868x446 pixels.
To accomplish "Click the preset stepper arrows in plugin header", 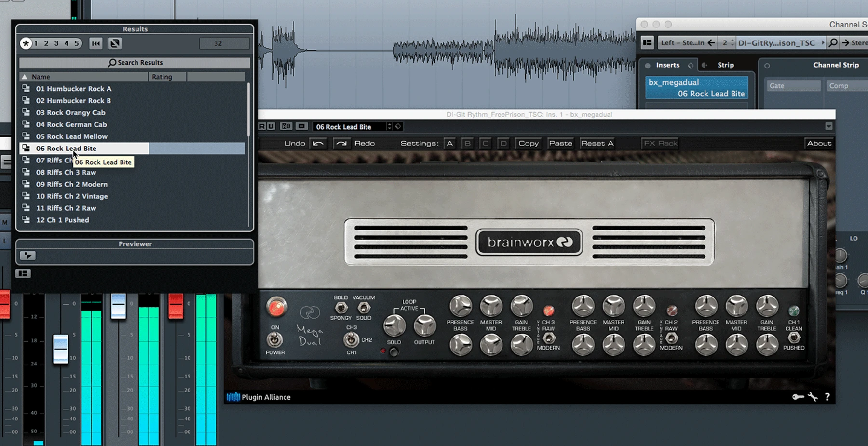I will point(390,126).
